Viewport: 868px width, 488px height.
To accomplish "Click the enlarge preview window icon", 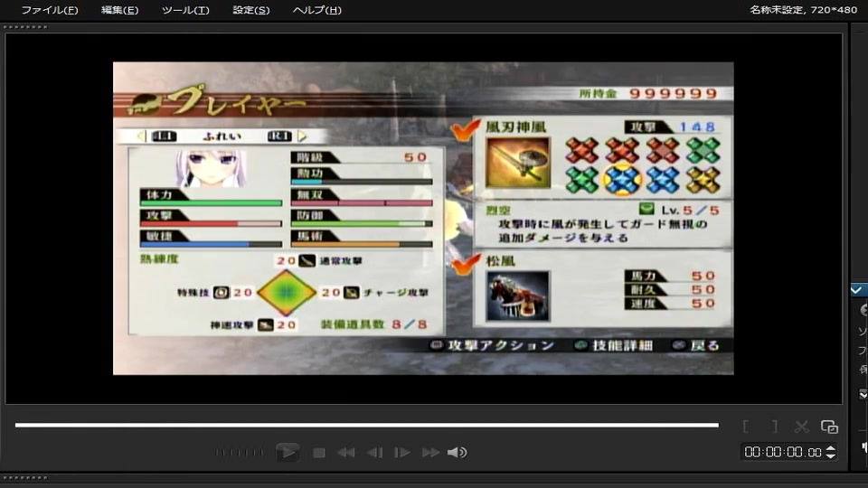I will point(829,427).
